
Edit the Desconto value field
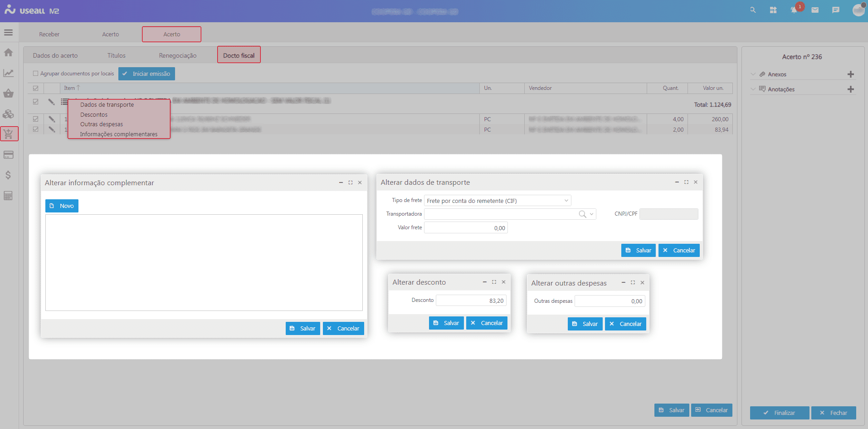coord(471,300)
